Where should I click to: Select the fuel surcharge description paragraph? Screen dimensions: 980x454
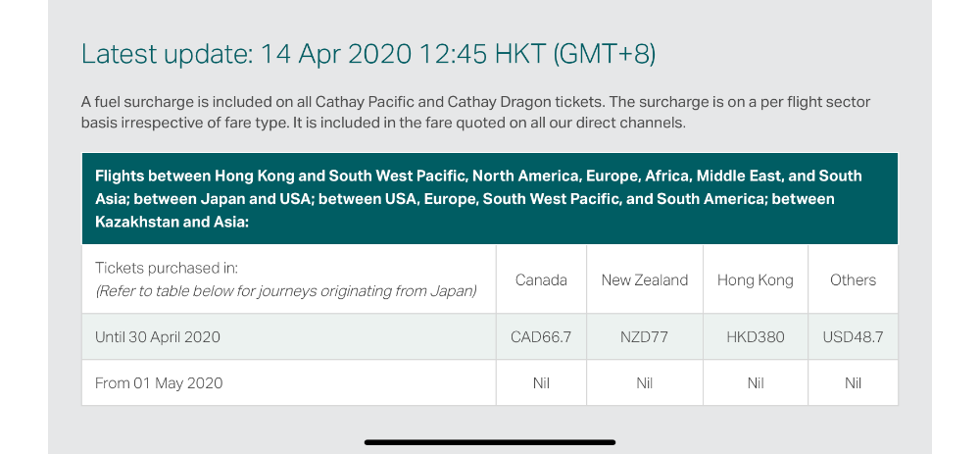point(475,113)
